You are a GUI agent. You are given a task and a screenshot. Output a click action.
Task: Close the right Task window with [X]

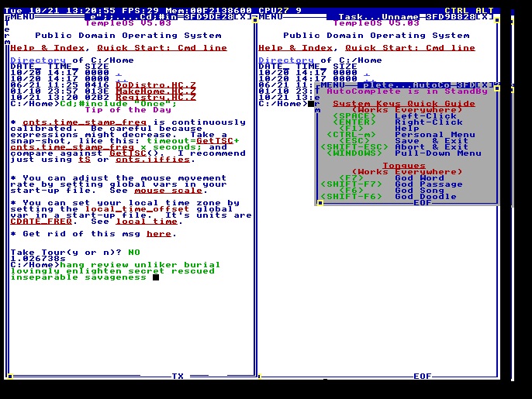[x=485, y=17]
